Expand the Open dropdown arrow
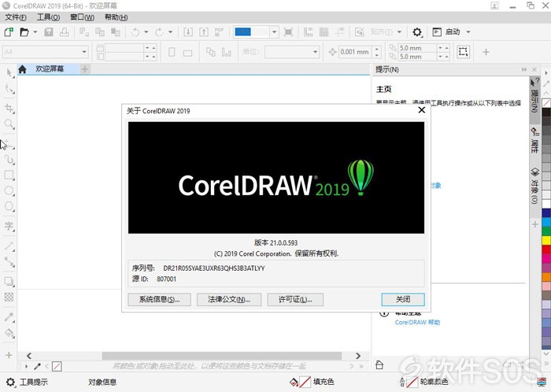 [35, 32]
